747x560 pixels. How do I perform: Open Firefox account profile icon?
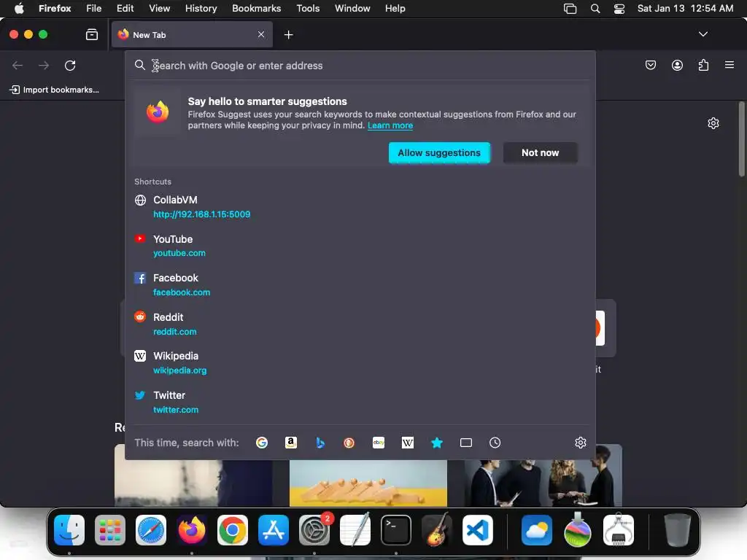click(677, 65)
